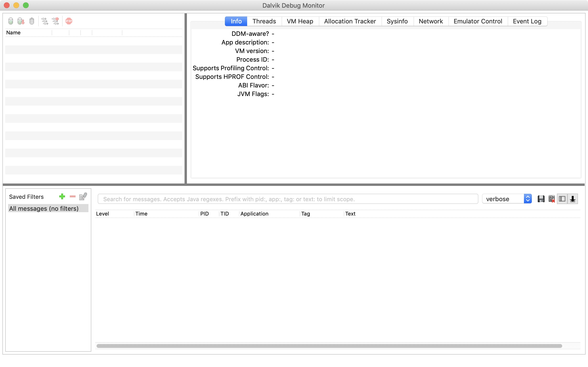588x367 pixels.
Task: Click the Time column header
Action: pyautogui.click(x=167, y=214)
